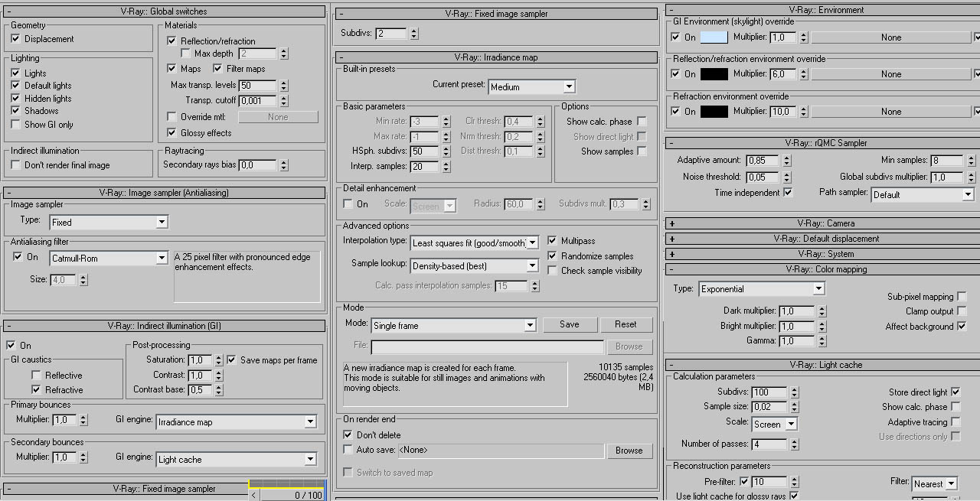Screen dimensions: 980x501
Task: Click the Noise threshold value field
Action: click(x=763, y=177)
